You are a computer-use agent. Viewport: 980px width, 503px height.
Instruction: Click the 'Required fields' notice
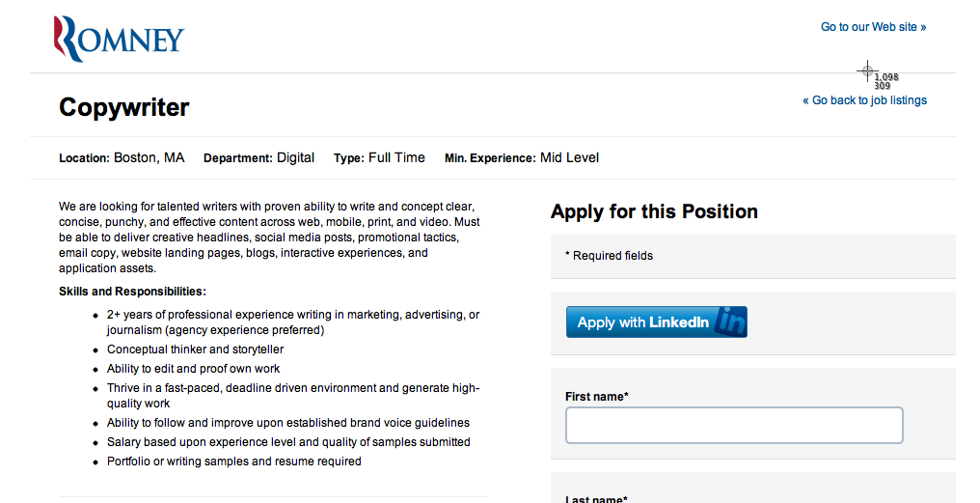pos(609,256)
